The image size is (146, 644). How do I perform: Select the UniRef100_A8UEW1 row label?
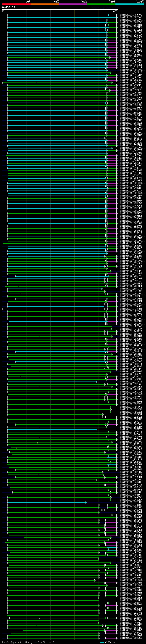[x=131, y=321]
